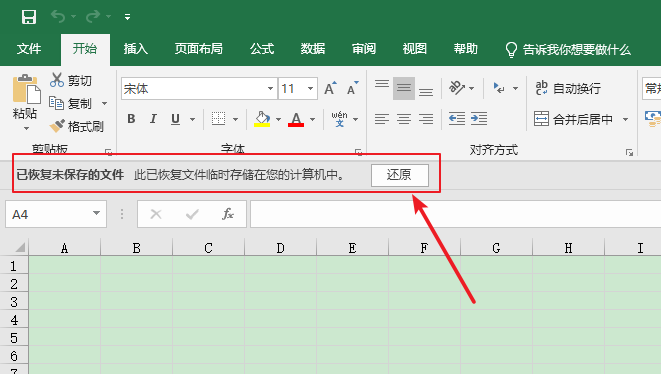Viewport: 661px width, 374px height.
Task: Expand the fill color dropdown arrow
Action: (278, 120)
